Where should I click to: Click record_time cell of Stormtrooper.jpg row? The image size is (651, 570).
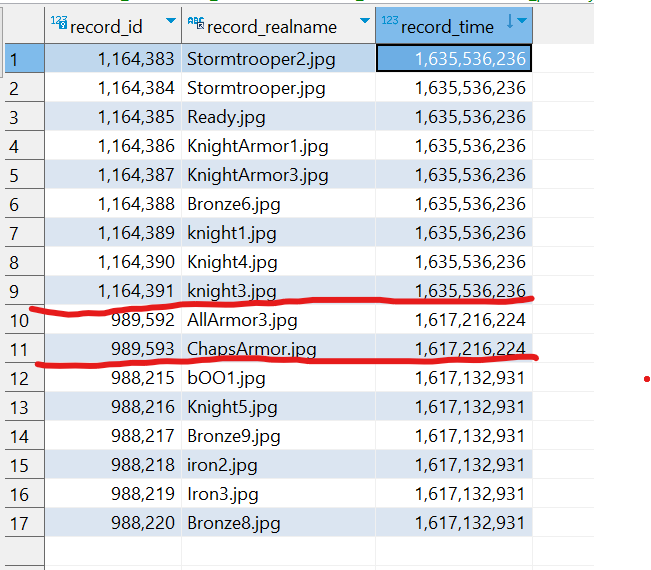coord(454,88)
